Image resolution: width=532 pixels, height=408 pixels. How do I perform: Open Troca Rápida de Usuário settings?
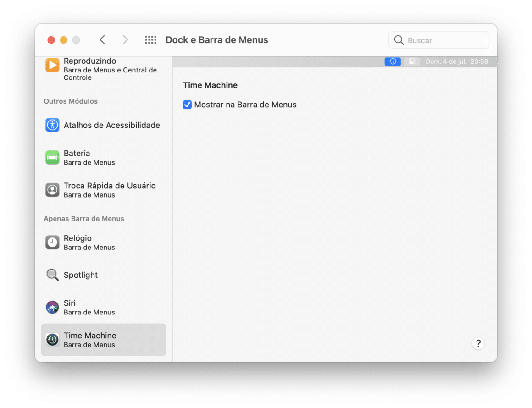52,190
